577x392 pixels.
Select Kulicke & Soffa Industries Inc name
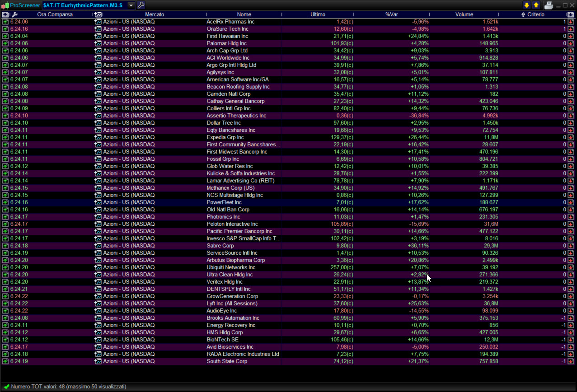pos(241,173)
